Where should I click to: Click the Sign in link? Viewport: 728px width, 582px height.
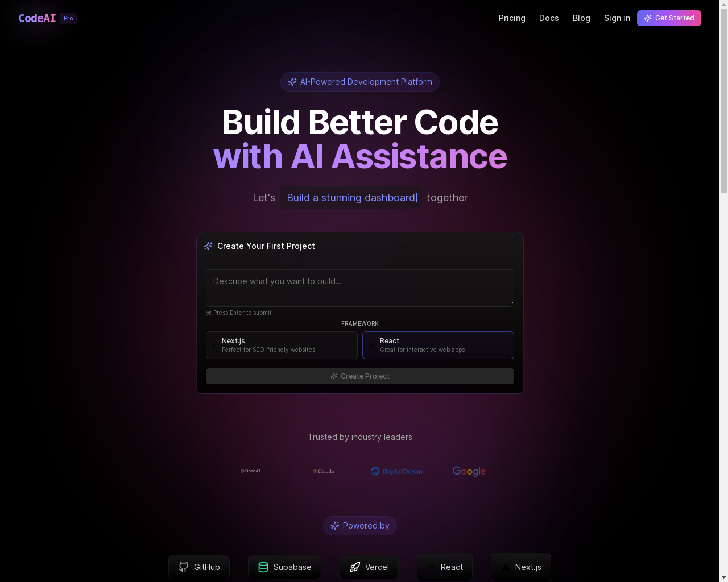[617, 18]
